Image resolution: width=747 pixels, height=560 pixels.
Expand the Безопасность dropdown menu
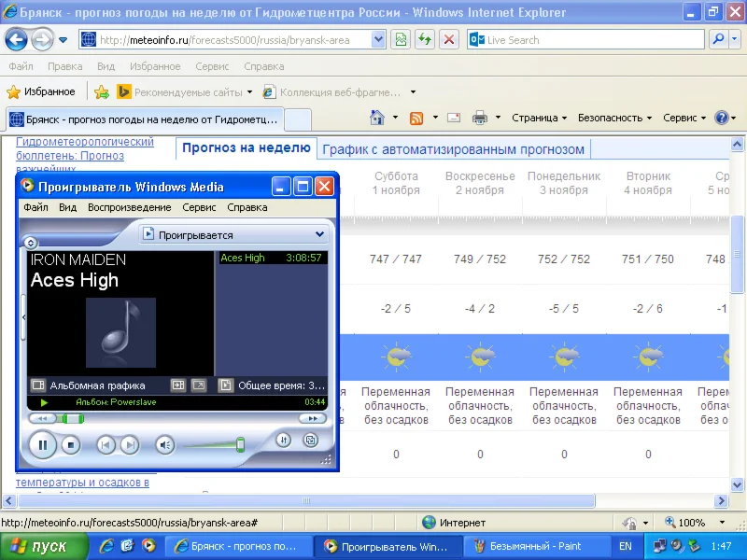(x=614, y=118)
